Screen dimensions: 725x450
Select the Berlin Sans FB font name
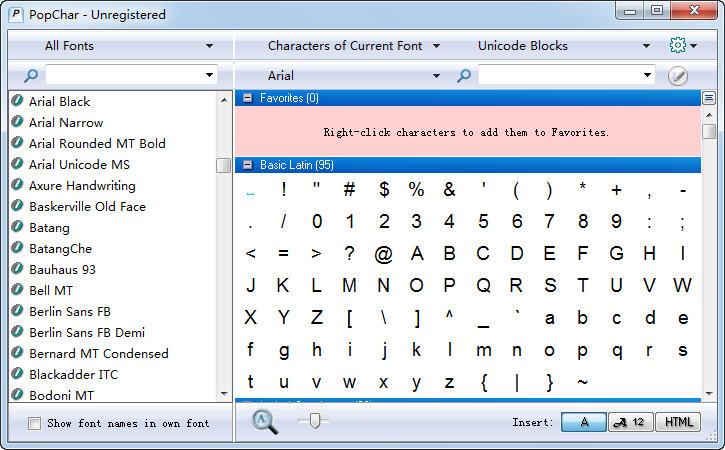pyautogui.click(x=70, y=311)
